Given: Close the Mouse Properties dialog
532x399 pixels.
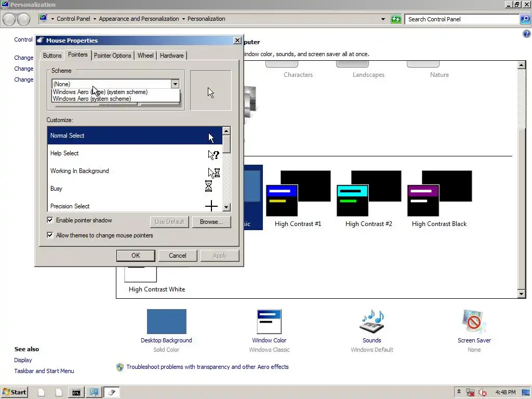Looking at the screenshot, I should click(237, 41).
